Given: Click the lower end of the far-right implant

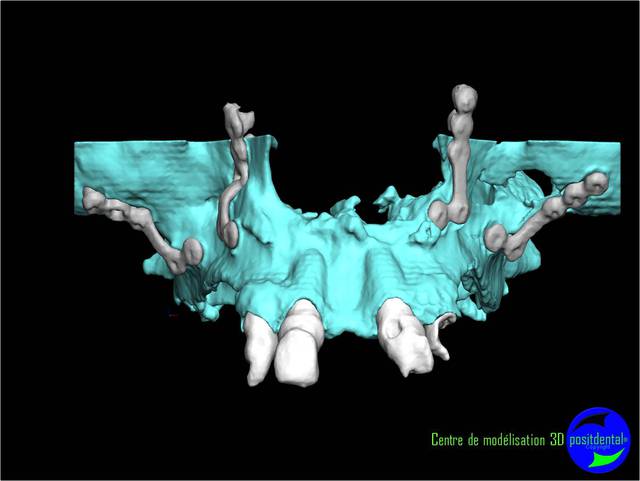Looking at the screenshot, I should click(495, 237).
